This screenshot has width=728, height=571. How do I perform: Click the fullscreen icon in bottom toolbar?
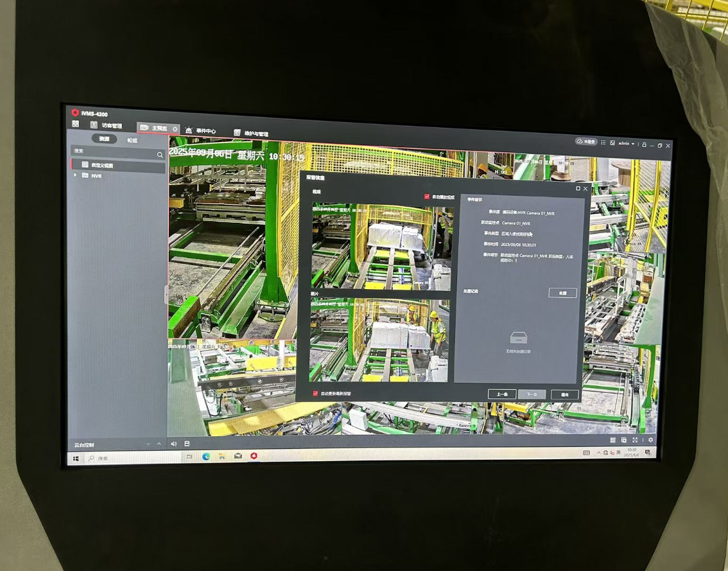point(636,440)
